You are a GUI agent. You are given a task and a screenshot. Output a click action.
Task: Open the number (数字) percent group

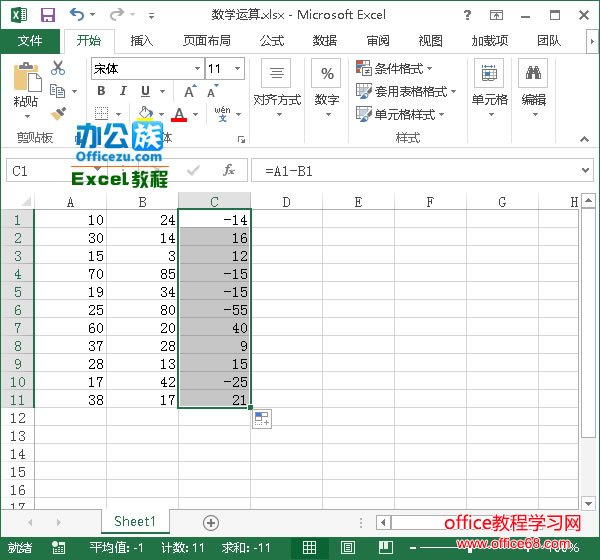pyautogui.click(x=327, y=88)
